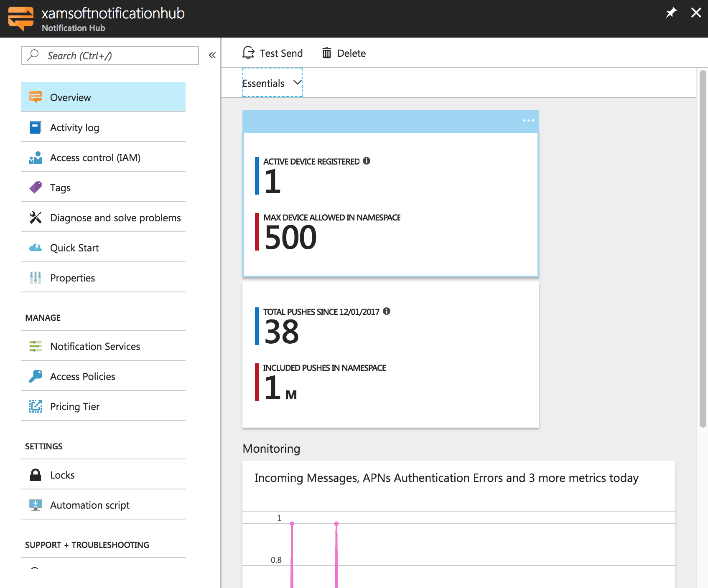Viewport: 708px width, 588px height.
Task: Click the purple Tags icon
Action: (x=36, y=188)
